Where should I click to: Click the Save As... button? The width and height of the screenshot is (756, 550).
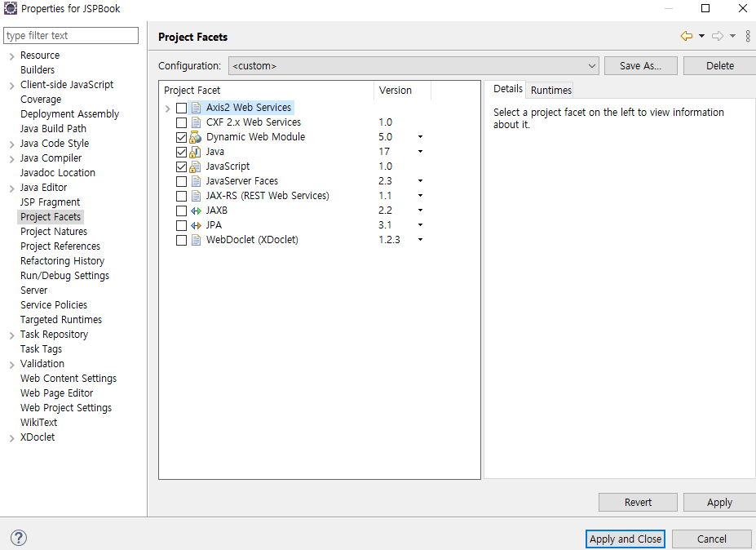641,65
